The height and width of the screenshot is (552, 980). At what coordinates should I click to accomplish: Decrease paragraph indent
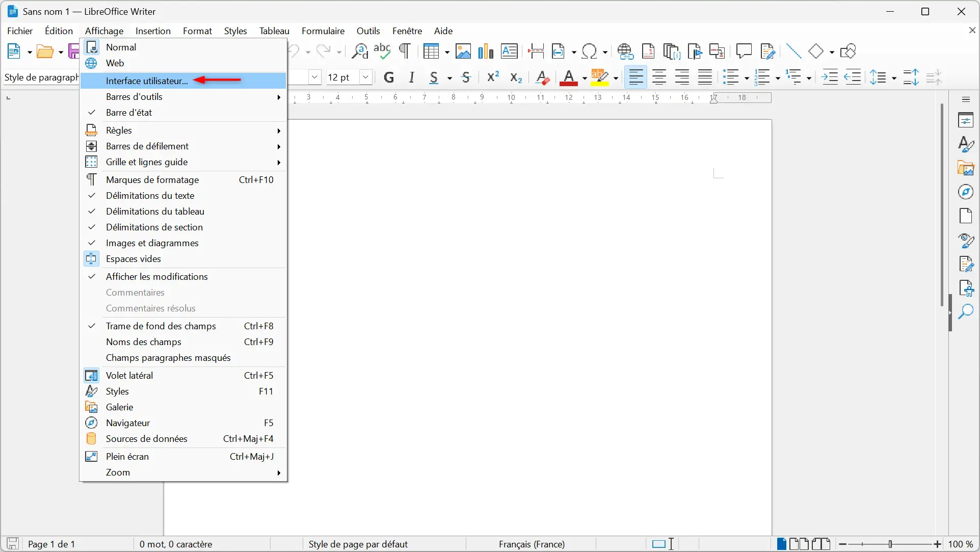(853, 77)
